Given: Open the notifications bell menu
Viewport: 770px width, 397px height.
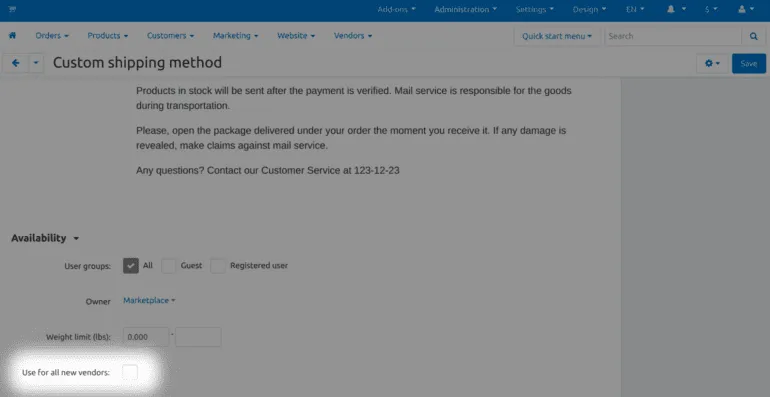Looking at the screenshot, I should pos(676,9).
